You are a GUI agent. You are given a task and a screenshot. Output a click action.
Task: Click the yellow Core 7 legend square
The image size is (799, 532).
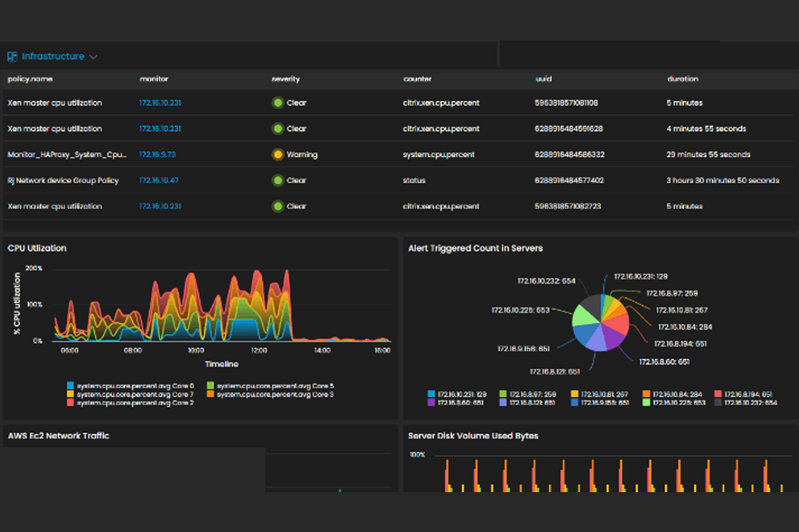point(70,394)
